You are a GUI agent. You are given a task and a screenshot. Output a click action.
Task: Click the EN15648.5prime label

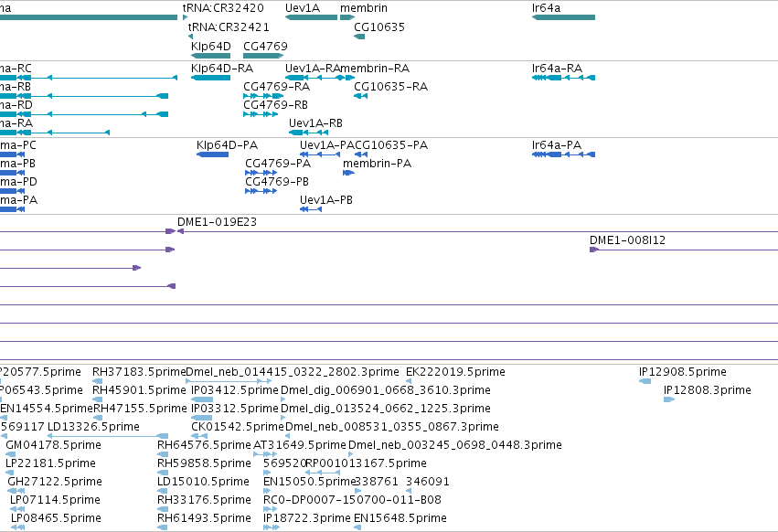[400, 518]
